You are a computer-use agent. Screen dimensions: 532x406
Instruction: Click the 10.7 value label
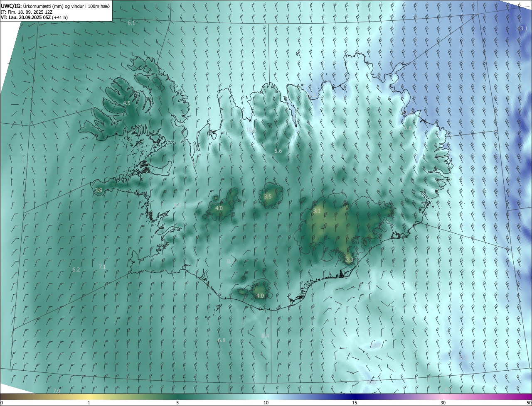point(375,345)
